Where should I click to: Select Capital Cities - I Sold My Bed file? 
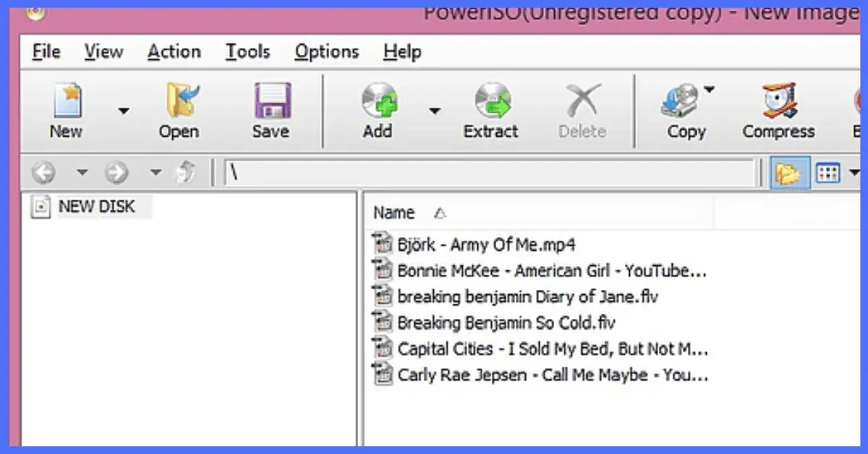[x=553, y=348]
